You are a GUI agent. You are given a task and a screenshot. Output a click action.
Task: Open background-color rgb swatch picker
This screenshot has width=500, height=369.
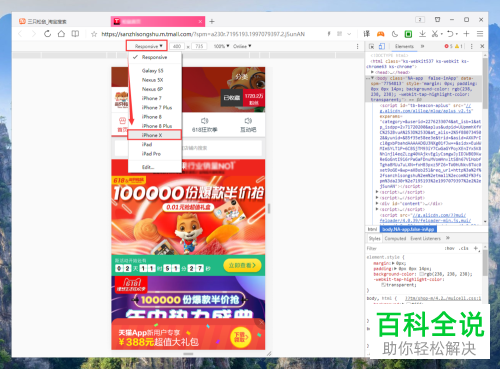(421, 274)
